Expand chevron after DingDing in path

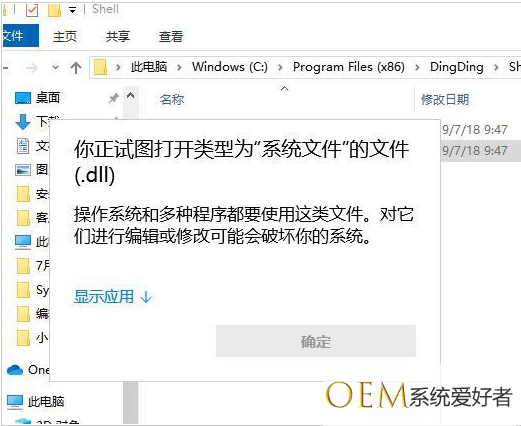[x=496, y=67]
